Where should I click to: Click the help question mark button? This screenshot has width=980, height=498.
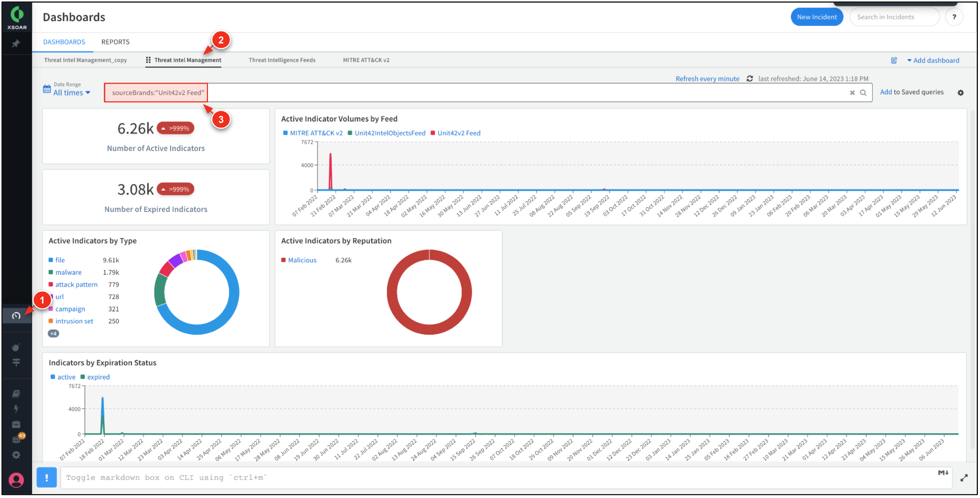[x=954, y=17]
